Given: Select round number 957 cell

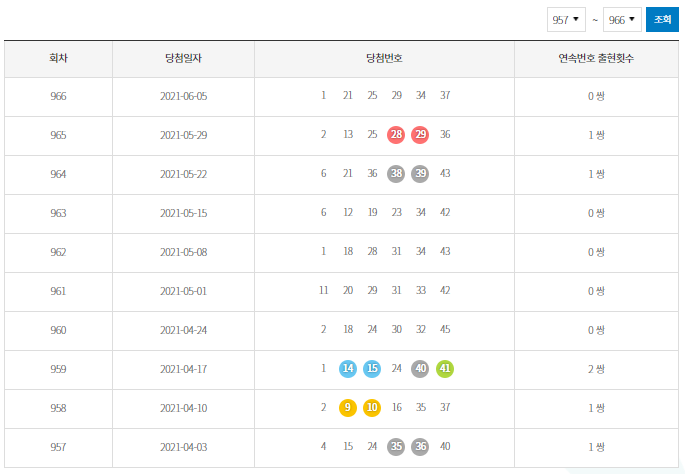Looking at the screenshot, I should tap(59, 447).
